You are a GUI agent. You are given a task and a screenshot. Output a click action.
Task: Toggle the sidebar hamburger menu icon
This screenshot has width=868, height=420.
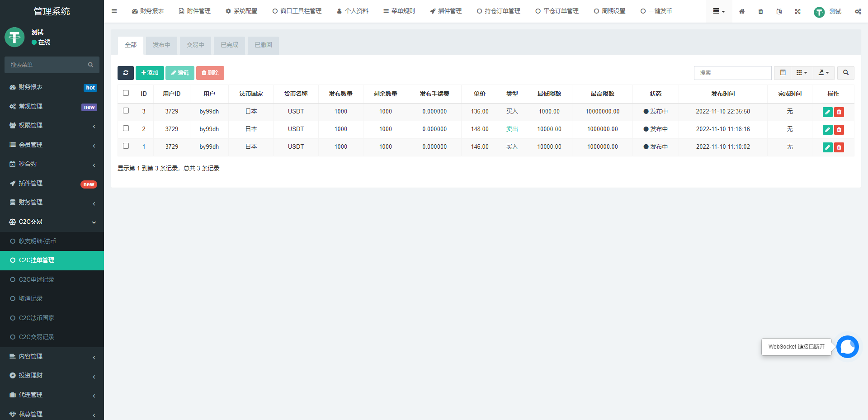click(x=114, y=11)
